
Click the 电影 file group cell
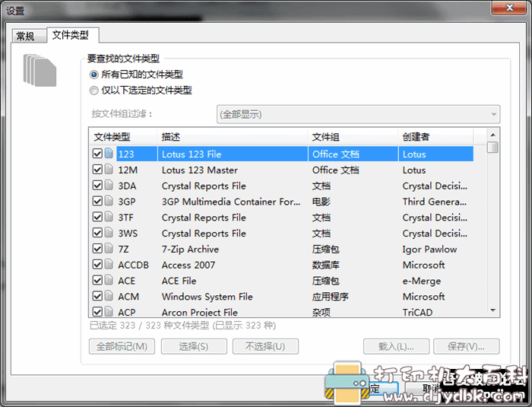click(321, 202)
